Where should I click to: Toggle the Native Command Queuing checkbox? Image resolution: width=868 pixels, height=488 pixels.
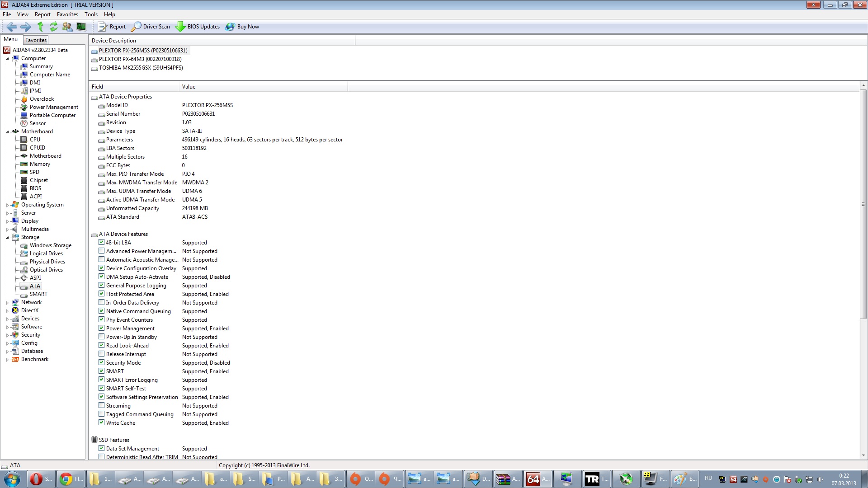click(x=102, y=311)
